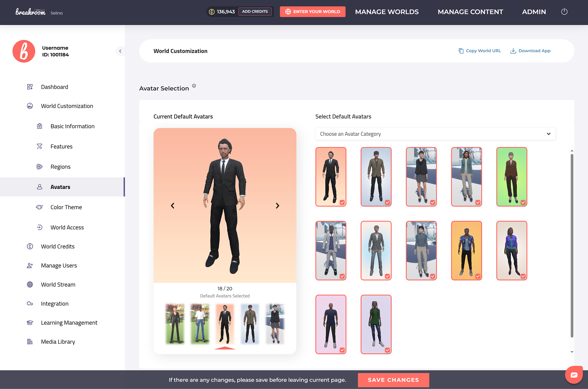This screenshot has width=588, height=389.
Task: Uncheck the avatar with green background
Action: point(523,202)
